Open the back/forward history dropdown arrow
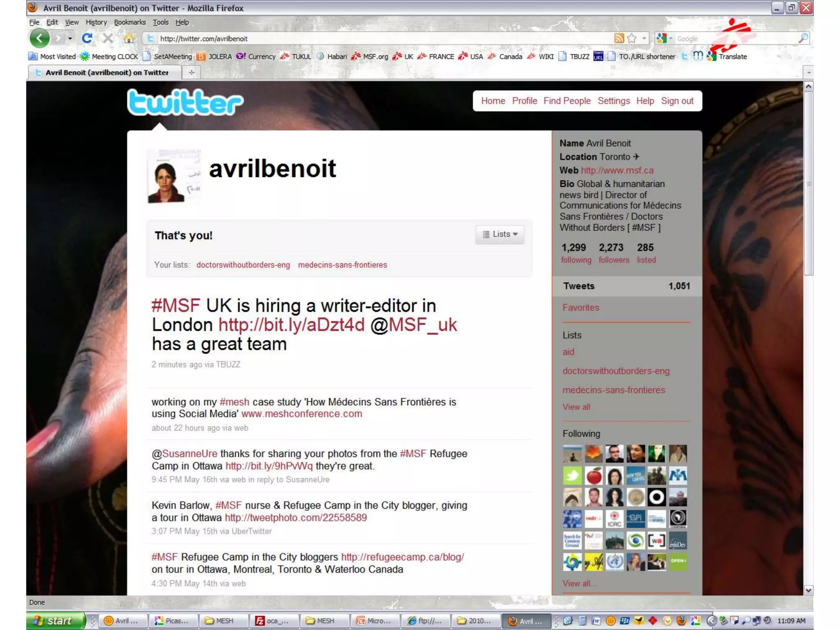 point(70,39)
